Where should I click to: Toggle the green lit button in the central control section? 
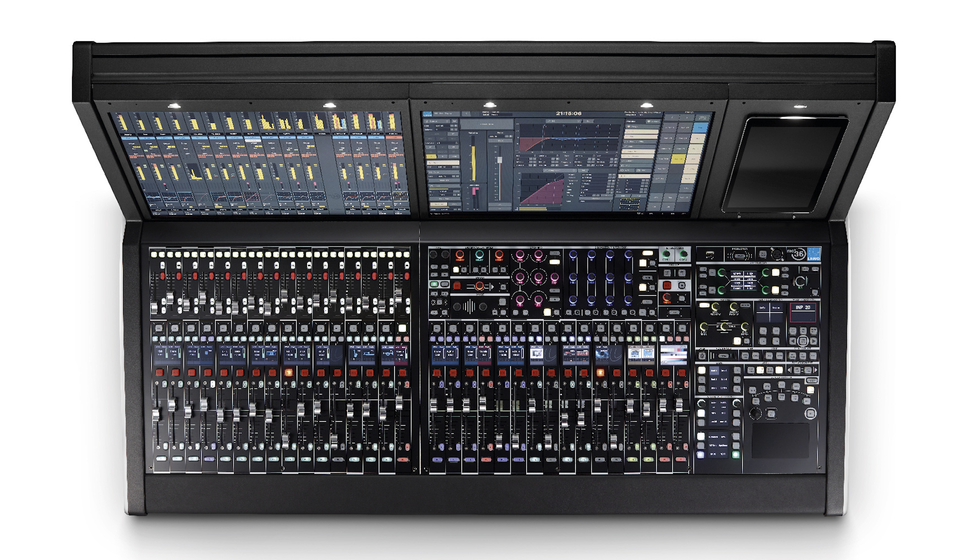(x=434, y=284)
